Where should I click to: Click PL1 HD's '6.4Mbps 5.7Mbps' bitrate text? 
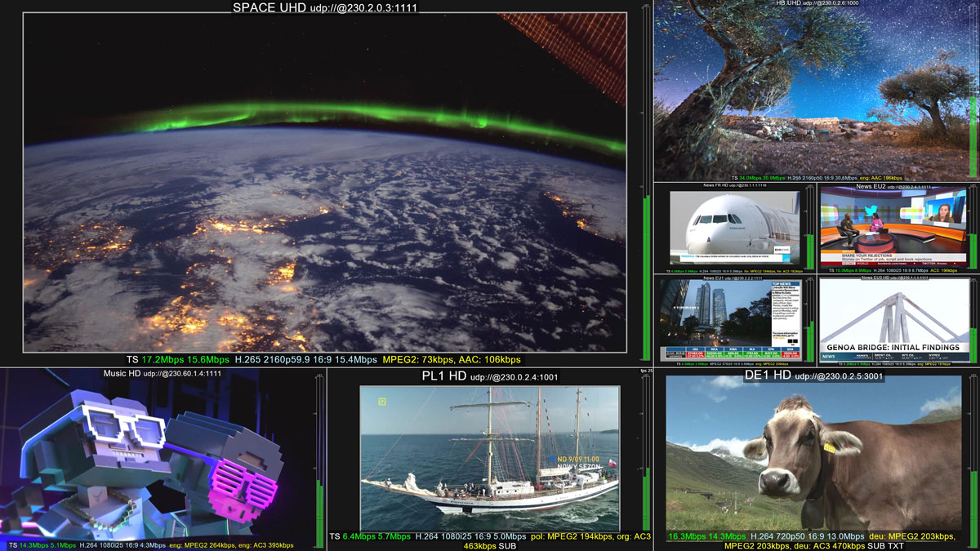click(376, 536)
